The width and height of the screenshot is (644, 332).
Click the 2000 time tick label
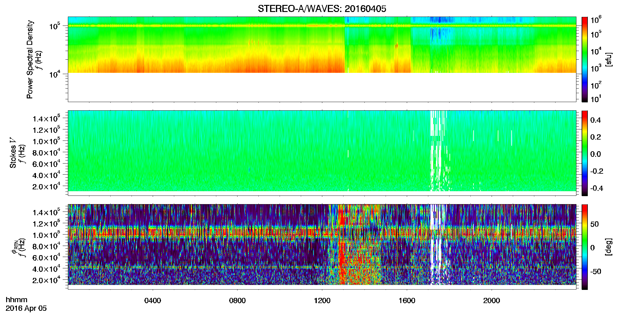point(492,301)
